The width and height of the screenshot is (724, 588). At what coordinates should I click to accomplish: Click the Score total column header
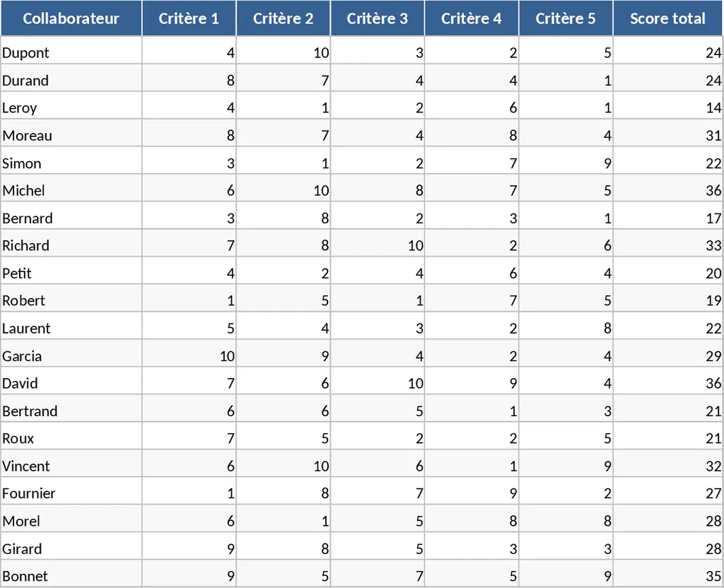click(667, 18)
